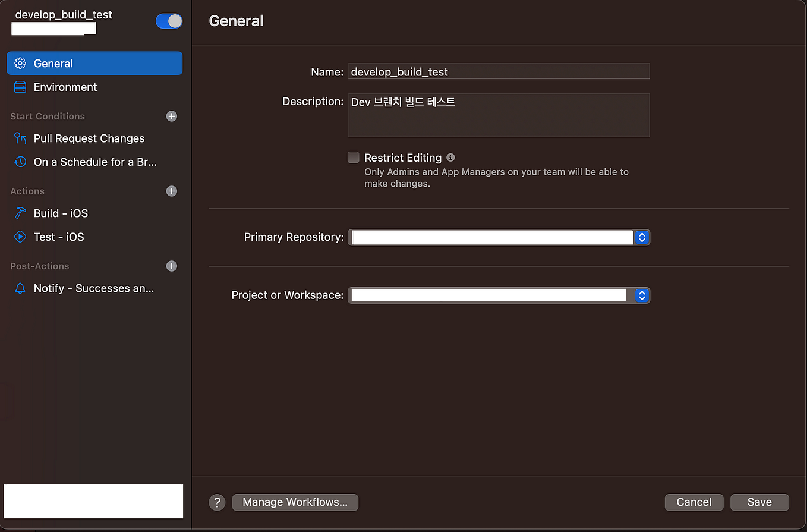Open help with the question mark button
Screen dimensions: 807x532
(217, 502)
